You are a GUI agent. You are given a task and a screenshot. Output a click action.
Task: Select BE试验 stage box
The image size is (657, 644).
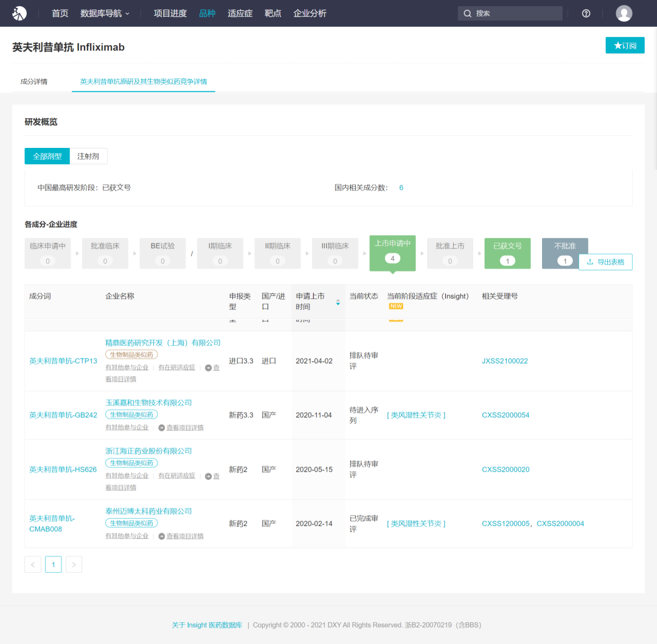(x=162, y=253)
